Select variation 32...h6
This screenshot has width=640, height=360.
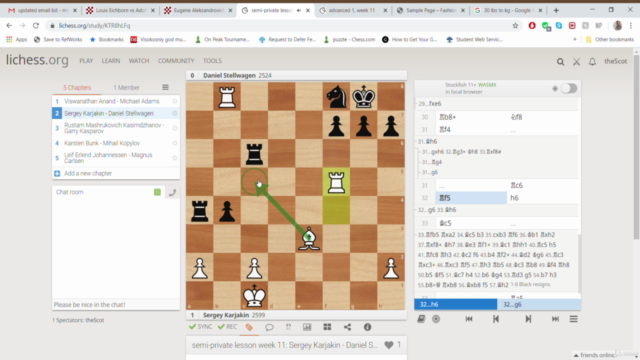[x=456, y=304]
